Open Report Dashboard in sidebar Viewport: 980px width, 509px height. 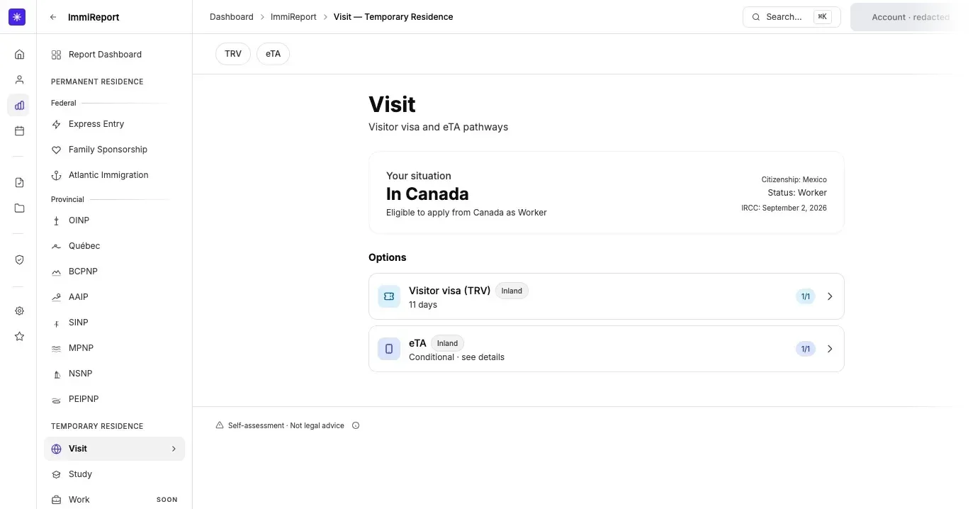click(x=114, y=55)
